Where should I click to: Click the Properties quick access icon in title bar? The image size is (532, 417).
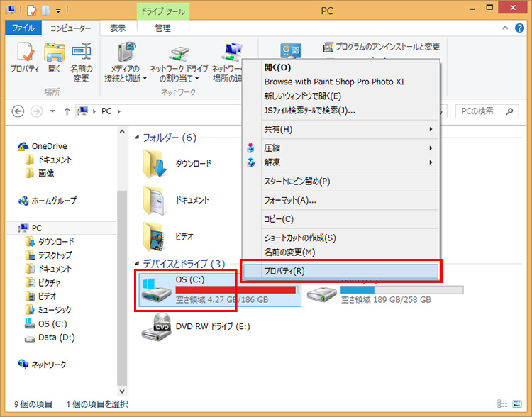31,11
